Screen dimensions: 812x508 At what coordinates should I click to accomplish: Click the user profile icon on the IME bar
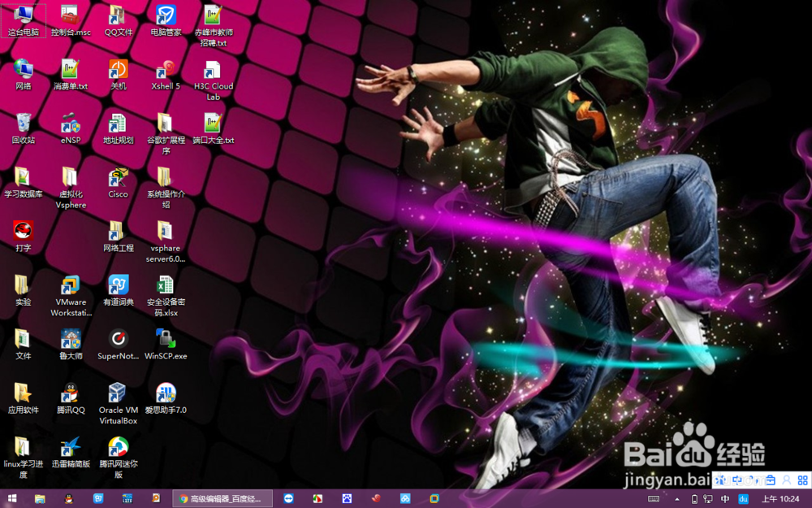[x=787, y=480]
